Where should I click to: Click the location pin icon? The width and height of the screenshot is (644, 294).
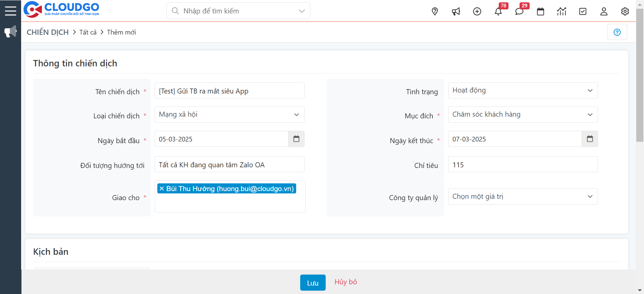click(435, 11)
